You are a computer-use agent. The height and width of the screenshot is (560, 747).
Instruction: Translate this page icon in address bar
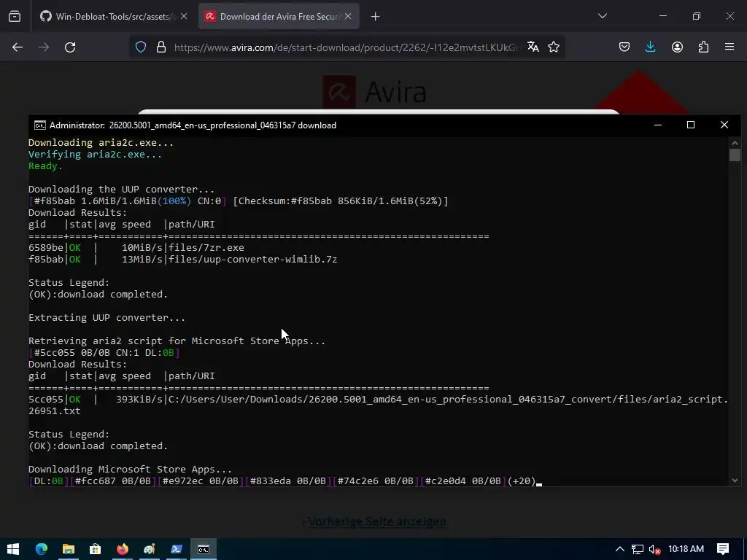(x=533, y=47)
